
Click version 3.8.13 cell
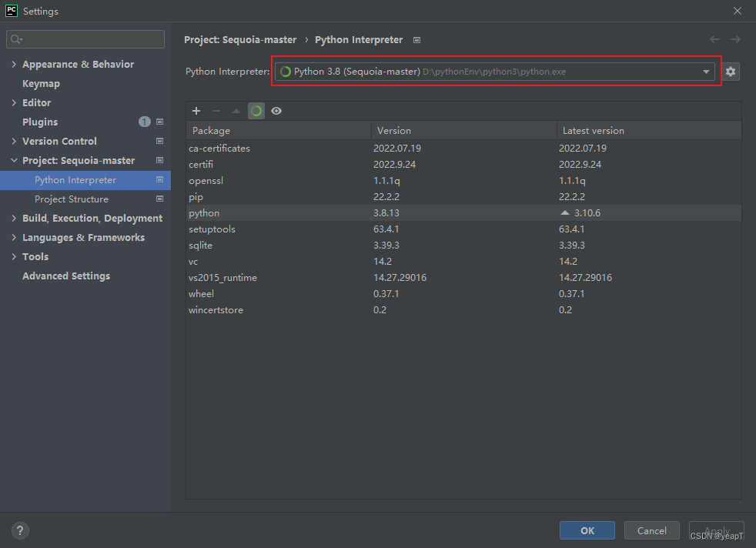point(386,213)
